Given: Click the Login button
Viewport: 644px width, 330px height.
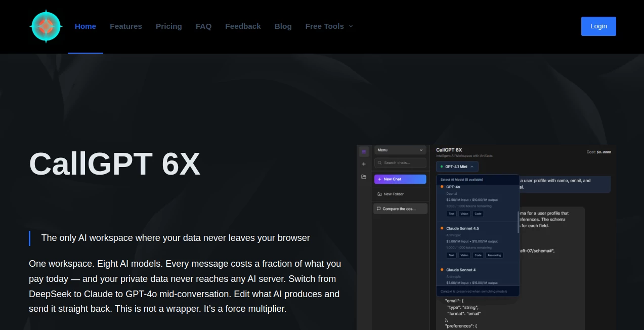Looking at the screenshot, I should 598,26.
